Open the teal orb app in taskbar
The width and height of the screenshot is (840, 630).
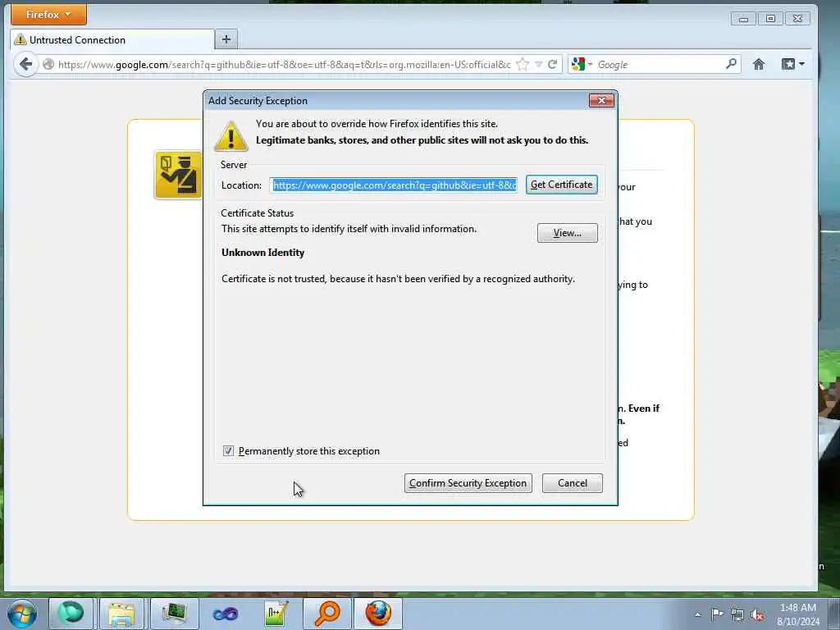point(71,614)
